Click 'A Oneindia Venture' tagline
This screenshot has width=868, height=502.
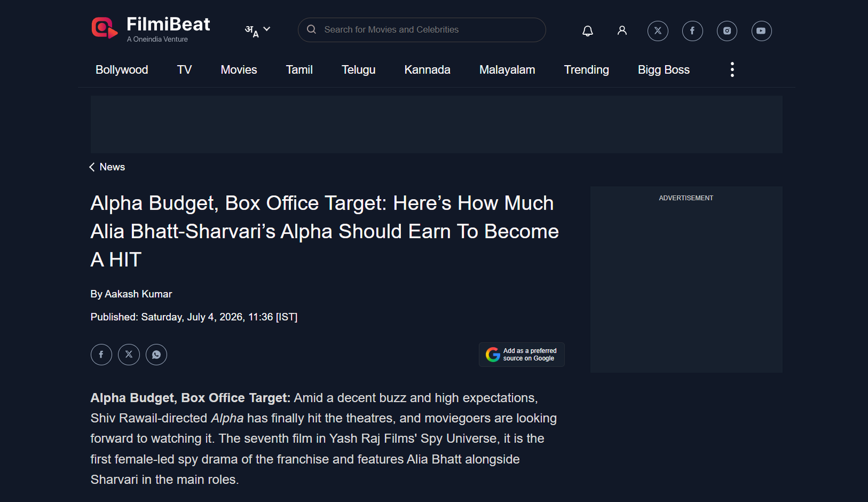(157, 39)
